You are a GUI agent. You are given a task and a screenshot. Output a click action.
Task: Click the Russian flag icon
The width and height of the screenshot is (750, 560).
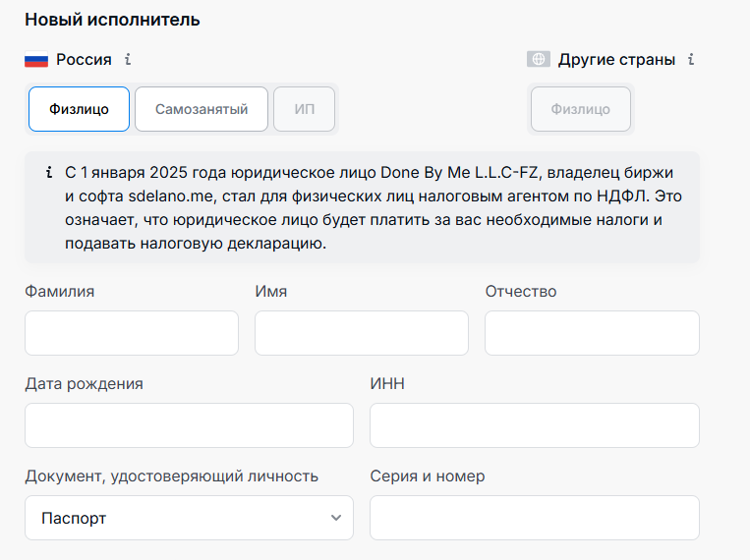(x=36, y=60)
